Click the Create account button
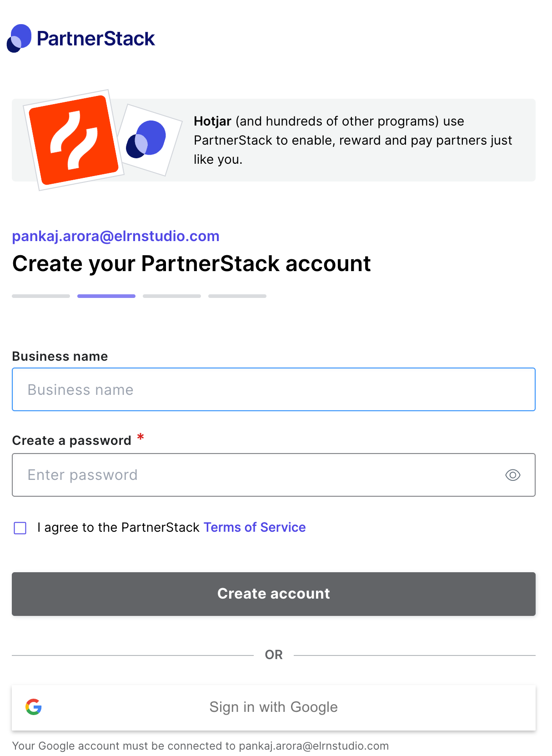 click(x=274, y=594)
